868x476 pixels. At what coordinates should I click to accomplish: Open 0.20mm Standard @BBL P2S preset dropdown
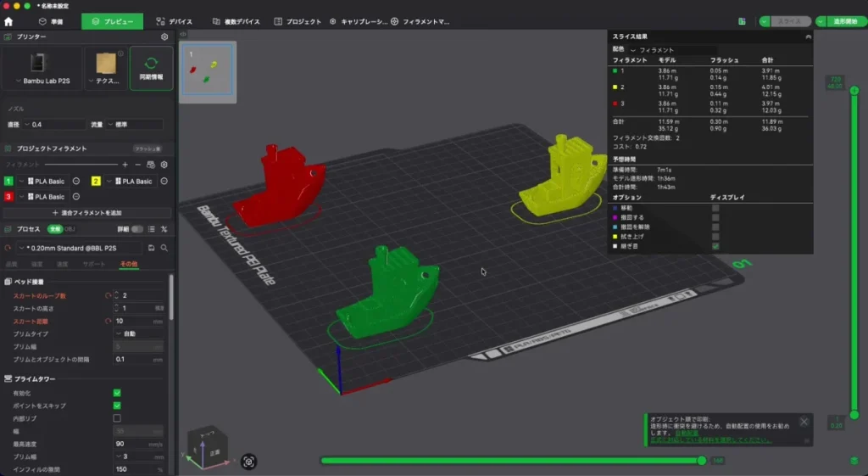79,248
